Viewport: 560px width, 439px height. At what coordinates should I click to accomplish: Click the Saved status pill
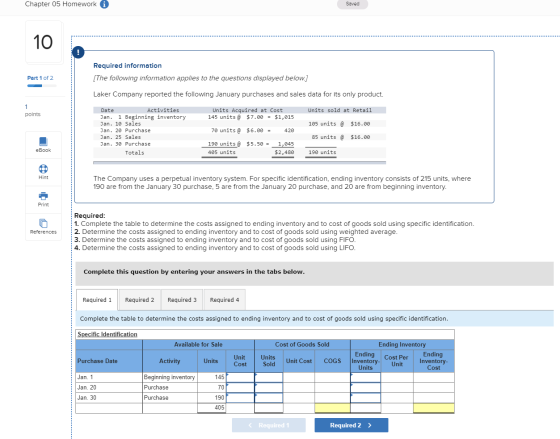coord(352,4)
